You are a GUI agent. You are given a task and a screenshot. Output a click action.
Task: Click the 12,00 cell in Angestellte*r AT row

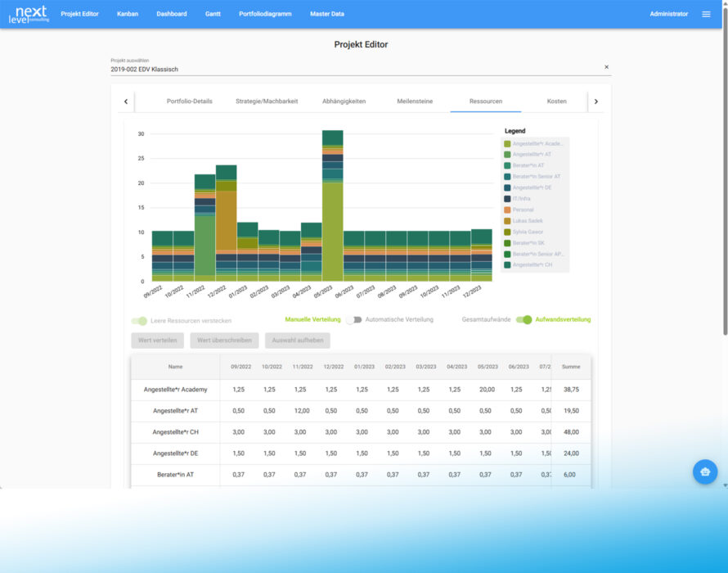[302, 411]
